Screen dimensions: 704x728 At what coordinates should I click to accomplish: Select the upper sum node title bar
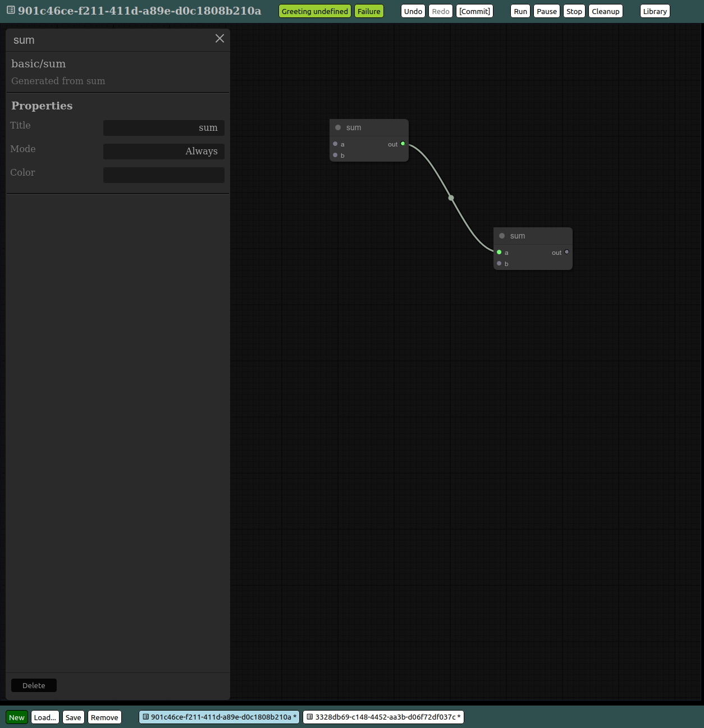point(369,127)
